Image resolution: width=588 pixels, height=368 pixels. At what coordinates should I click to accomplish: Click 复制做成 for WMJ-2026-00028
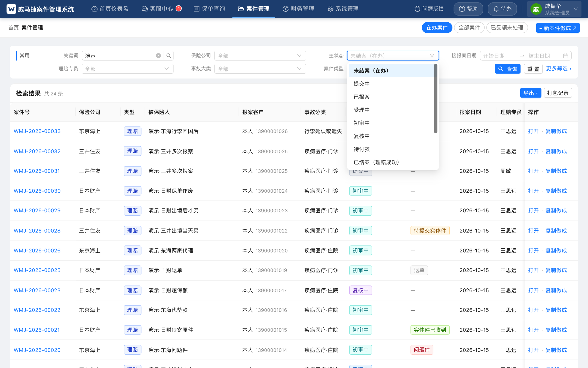coord(556,231)
